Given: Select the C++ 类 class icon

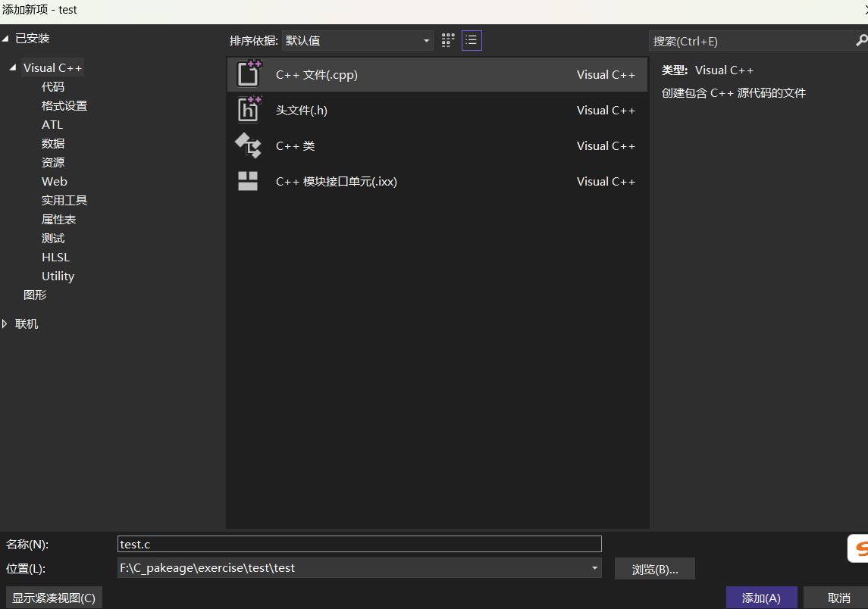Looking at the screenshot, I should pyautogui.click(x=248, y=145).
